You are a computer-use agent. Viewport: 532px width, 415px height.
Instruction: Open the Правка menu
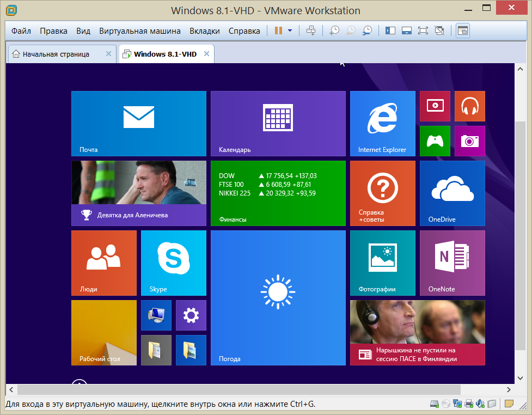pyautogui.click(x=53, y=31)
